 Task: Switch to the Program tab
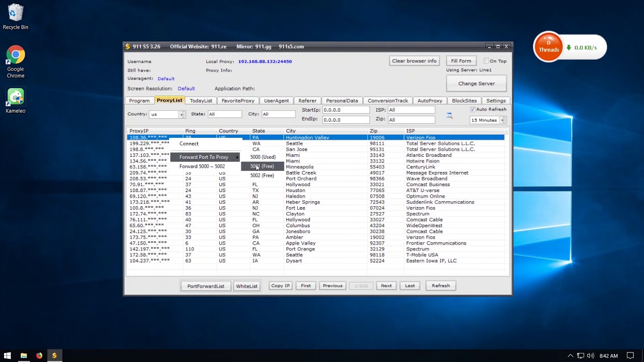[139, 101]
